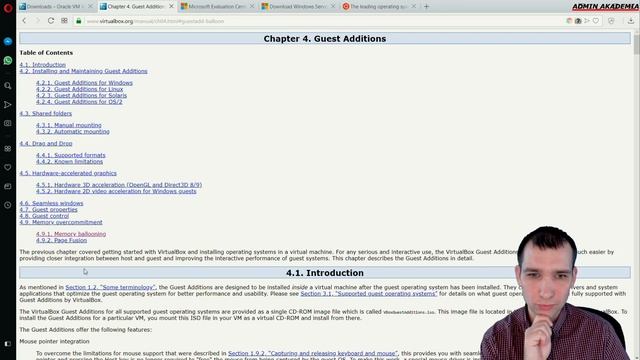Go to 4.8. Guest control section

tap(44, 216)
